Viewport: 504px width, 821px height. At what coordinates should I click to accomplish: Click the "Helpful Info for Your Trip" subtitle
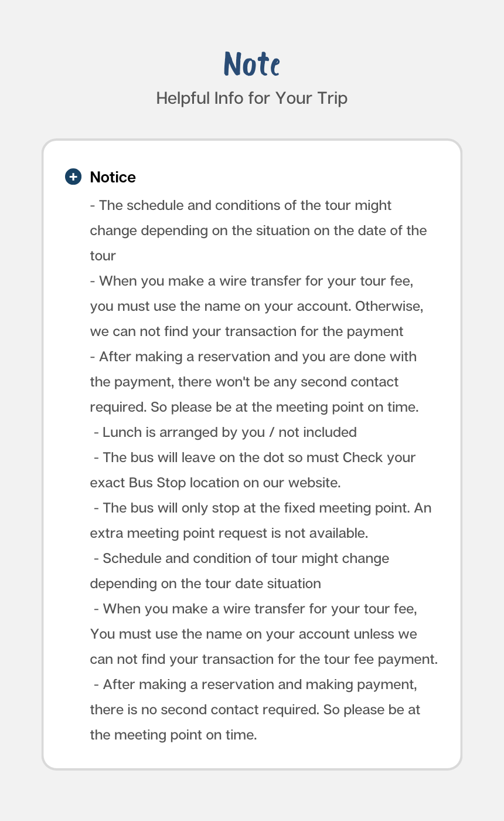point(252,98)
